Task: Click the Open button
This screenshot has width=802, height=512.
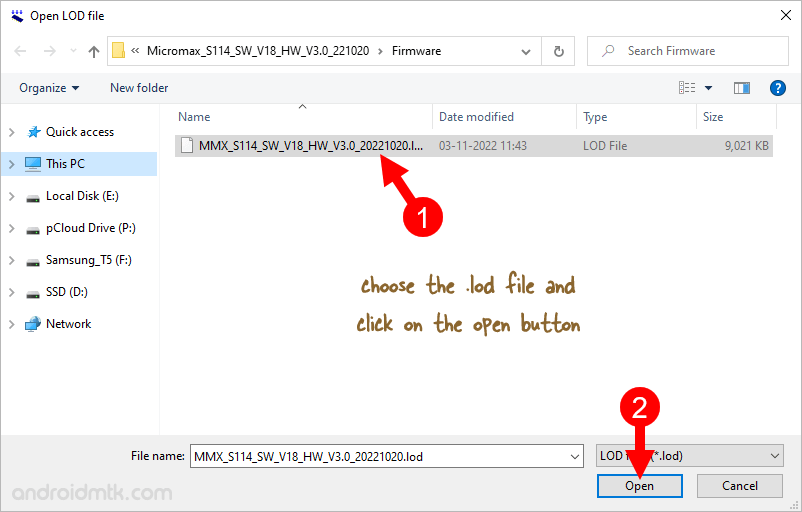Action: coord(639,486)
